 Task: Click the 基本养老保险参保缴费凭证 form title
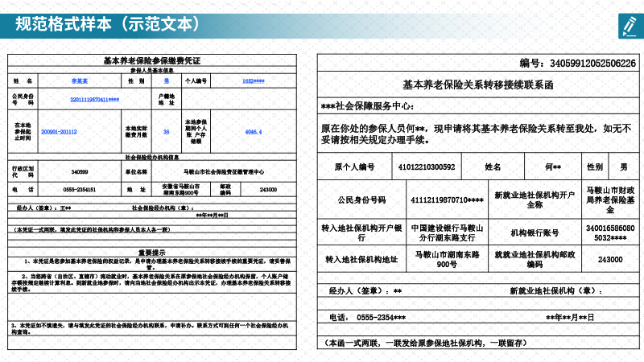point(151,61)
